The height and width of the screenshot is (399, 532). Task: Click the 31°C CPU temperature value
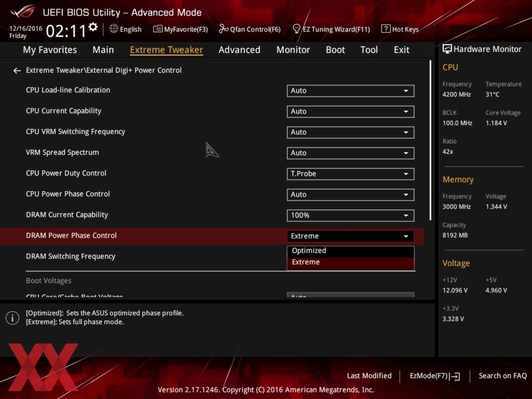tap(492, 94)
